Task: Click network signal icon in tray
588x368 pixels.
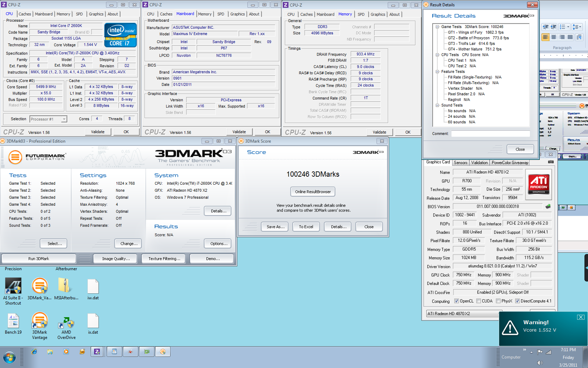Action: [x=548, y=352]
